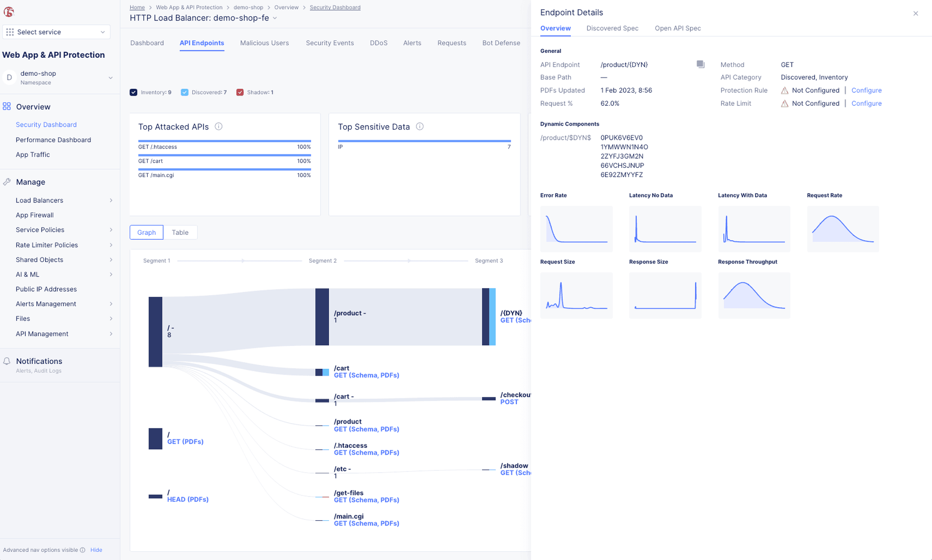
Task: Click the info icon beside Top Attacked APIs
Action: (218, 127)
